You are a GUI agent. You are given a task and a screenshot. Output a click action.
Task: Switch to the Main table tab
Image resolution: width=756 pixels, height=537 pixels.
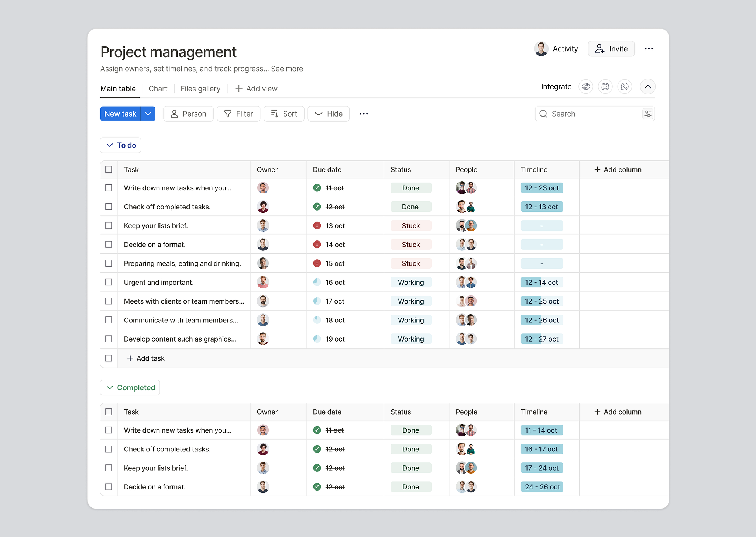[x=118, y=89]
